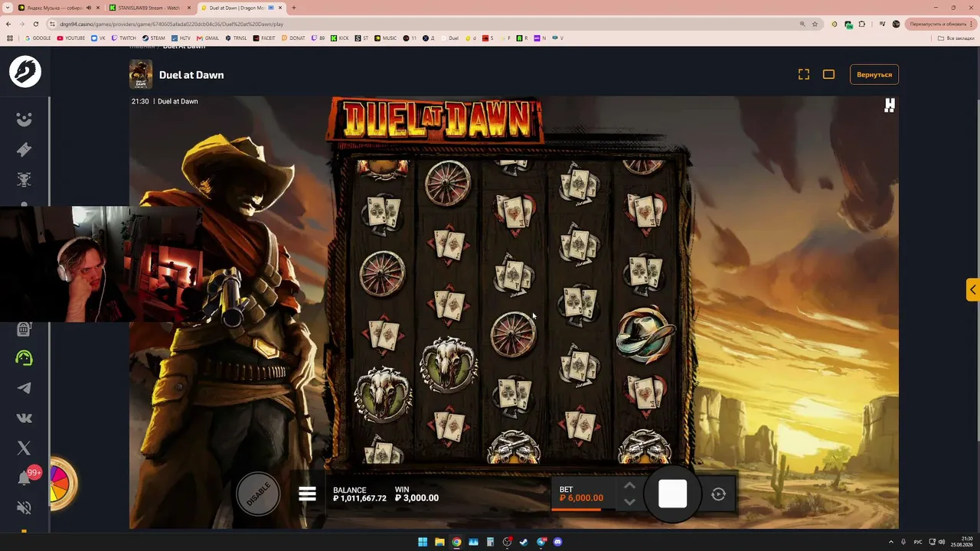Open a new browser tab
Image resolution: width=980 pixels, height=551 pixels.
tap(294, 8)
